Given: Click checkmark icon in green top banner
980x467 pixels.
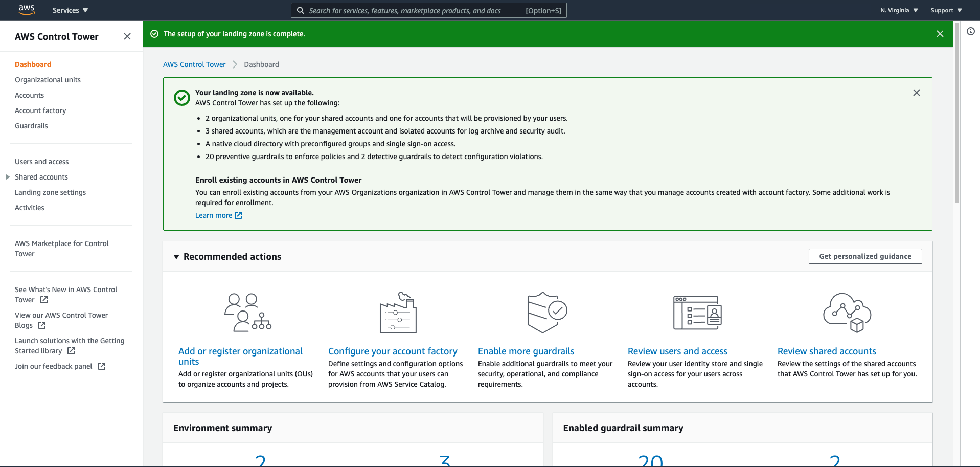Looking at the screenshot, I should [154, 34].
